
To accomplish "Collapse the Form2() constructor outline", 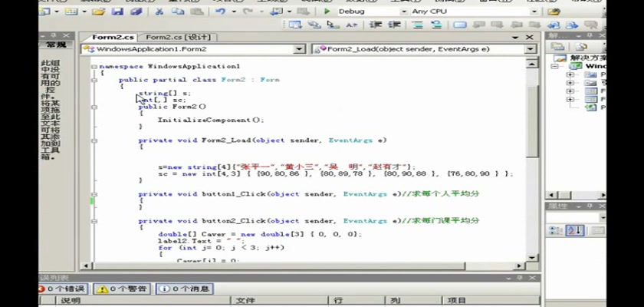I will coord(94,107).
